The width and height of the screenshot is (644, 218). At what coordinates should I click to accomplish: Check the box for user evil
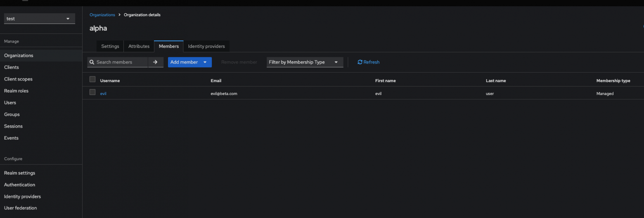[x=92, y=92]
